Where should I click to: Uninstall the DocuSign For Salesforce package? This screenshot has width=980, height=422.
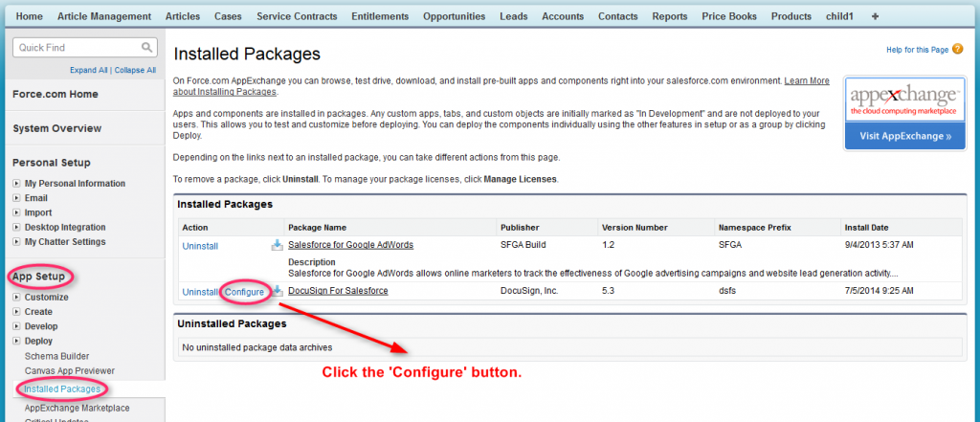(200, 292)
